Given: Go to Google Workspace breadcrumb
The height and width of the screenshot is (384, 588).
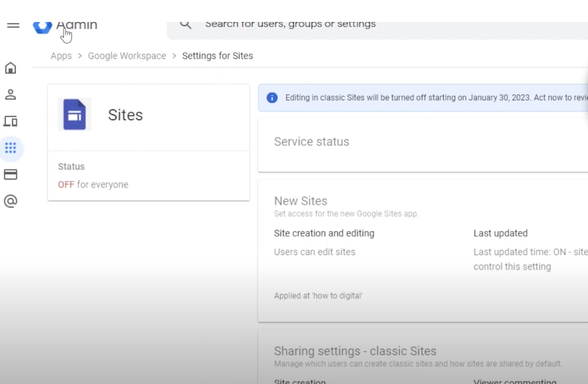Looking at the screenshot, I should 127,56.
